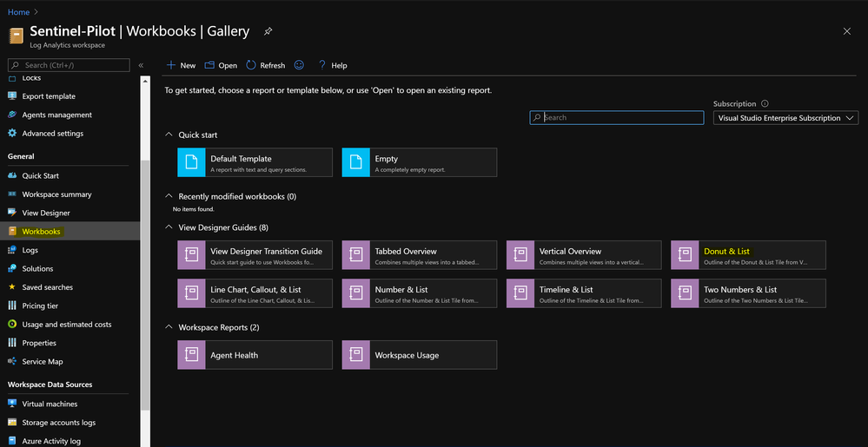
Task: Click the Export template sidebar icon
Action: click(x=12, y=96)
